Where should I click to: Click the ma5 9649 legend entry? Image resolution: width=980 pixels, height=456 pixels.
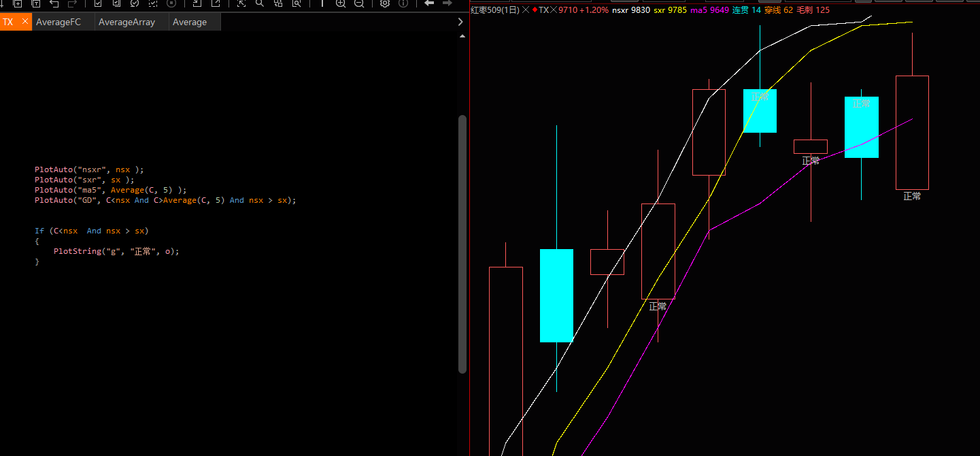(x=709, y=10)
